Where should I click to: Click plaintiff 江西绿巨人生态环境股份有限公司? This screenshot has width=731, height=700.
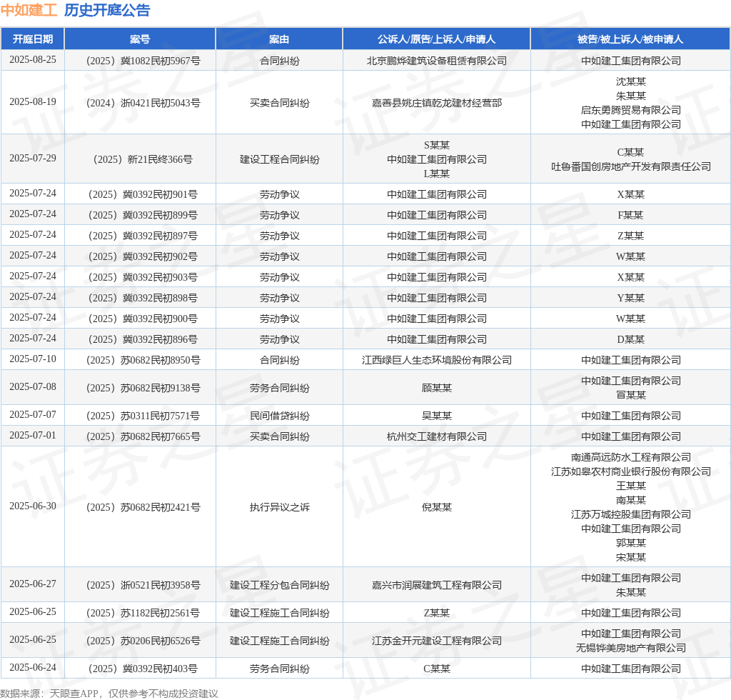click(x=436, y=359)
